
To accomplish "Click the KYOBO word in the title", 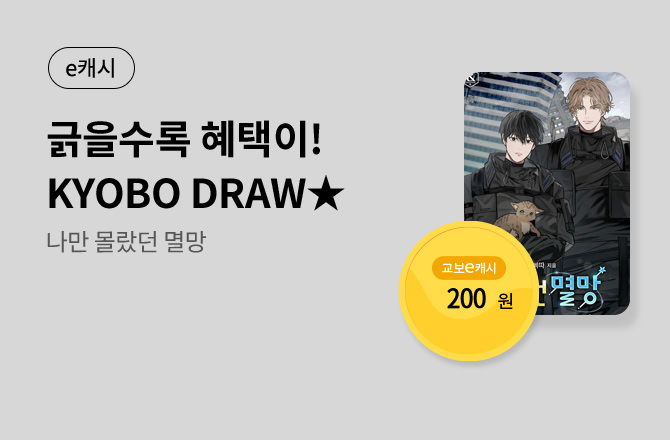I will pos(113,194).
